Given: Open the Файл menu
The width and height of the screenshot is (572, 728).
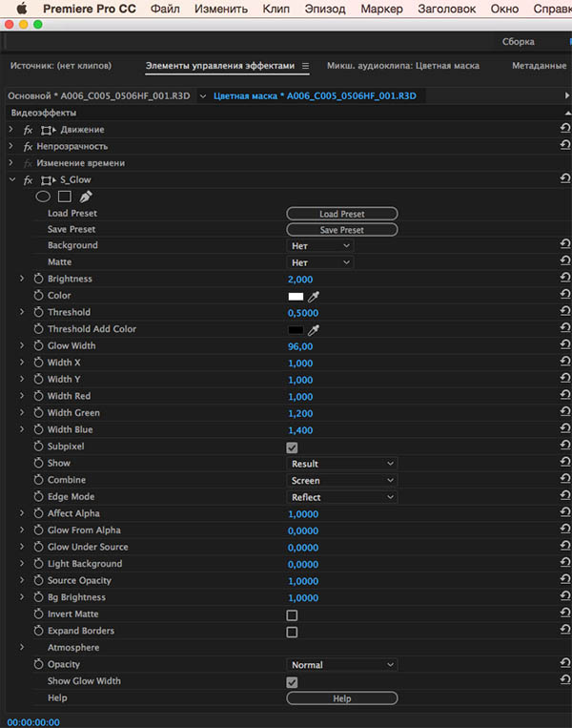Looking at the screenshot, I should (x=165, y=9).
